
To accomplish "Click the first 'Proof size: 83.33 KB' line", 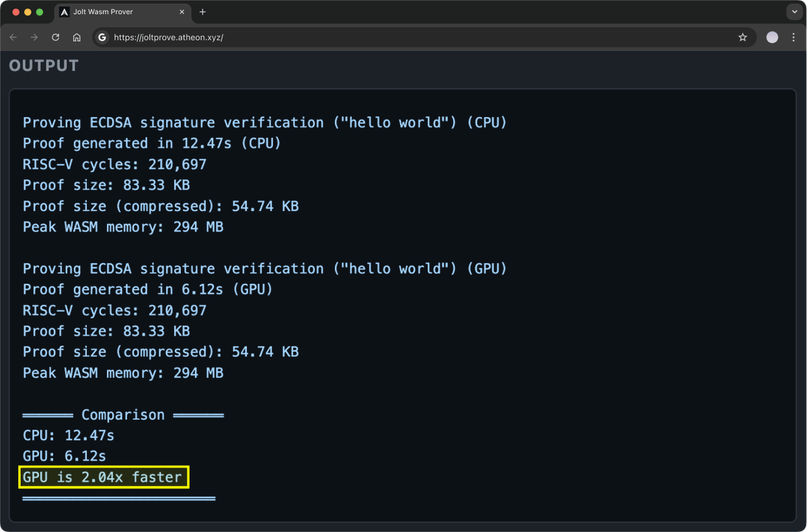I will [x=106, y=185].
